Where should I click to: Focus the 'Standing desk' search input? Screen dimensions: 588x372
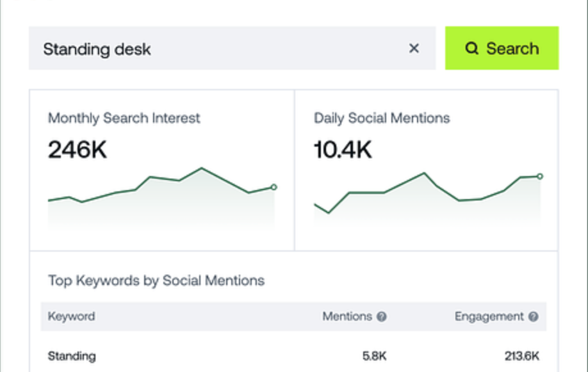pos(218,48)
